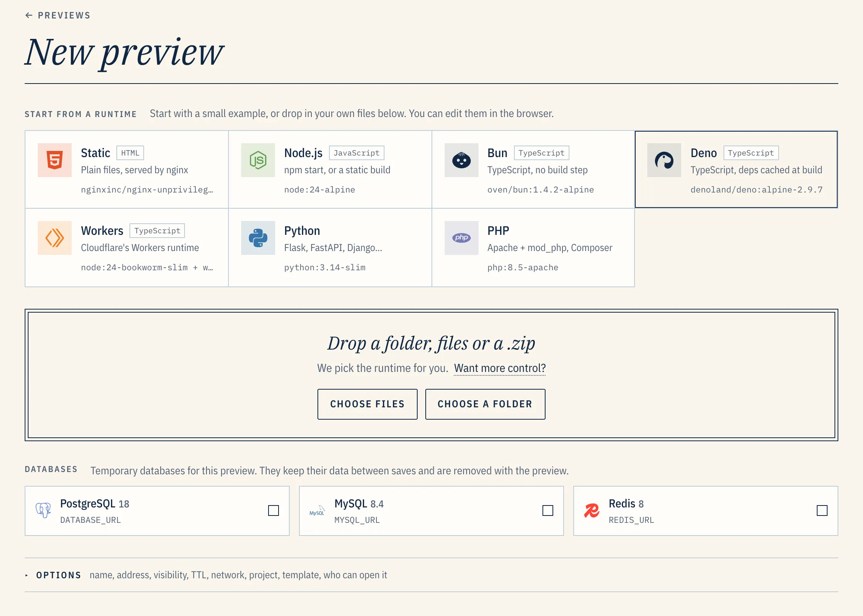The image size is (863, 616).
Task: Click the HTML5 icon for Static
Action: click(55, 160)
